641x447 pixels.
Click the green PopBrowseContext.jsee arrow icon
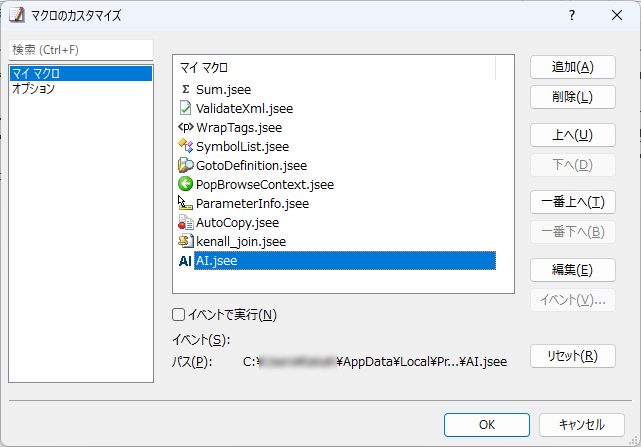(x=185, y=184)
